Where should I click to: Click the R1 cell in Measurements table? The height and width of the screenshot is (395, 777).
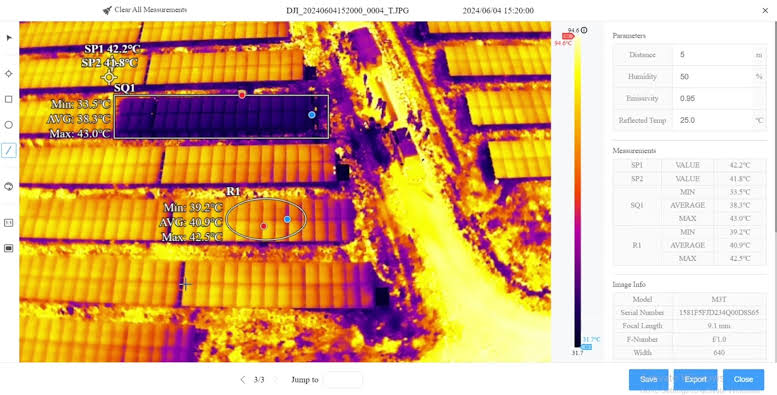click(x=637, y=245)
